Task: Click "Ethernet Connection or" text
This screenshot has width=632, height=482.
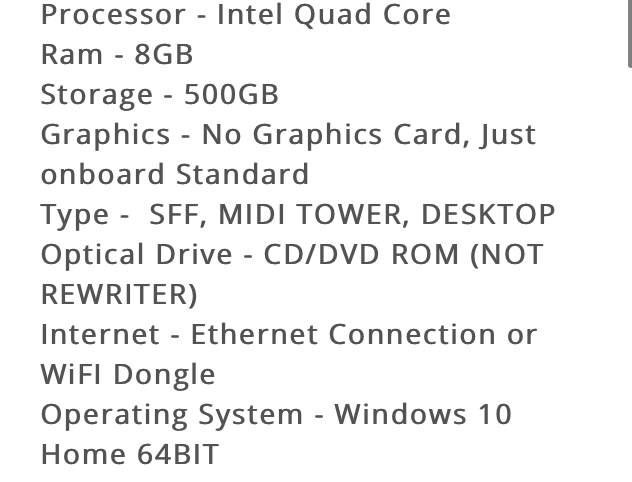Action: coord(364,334)
